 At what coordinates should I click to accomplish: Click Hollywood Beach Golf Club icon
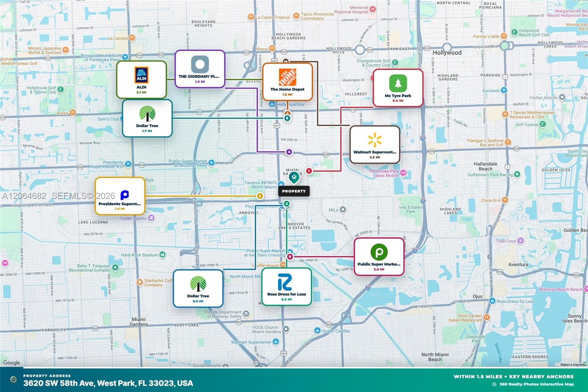[514, 33]
